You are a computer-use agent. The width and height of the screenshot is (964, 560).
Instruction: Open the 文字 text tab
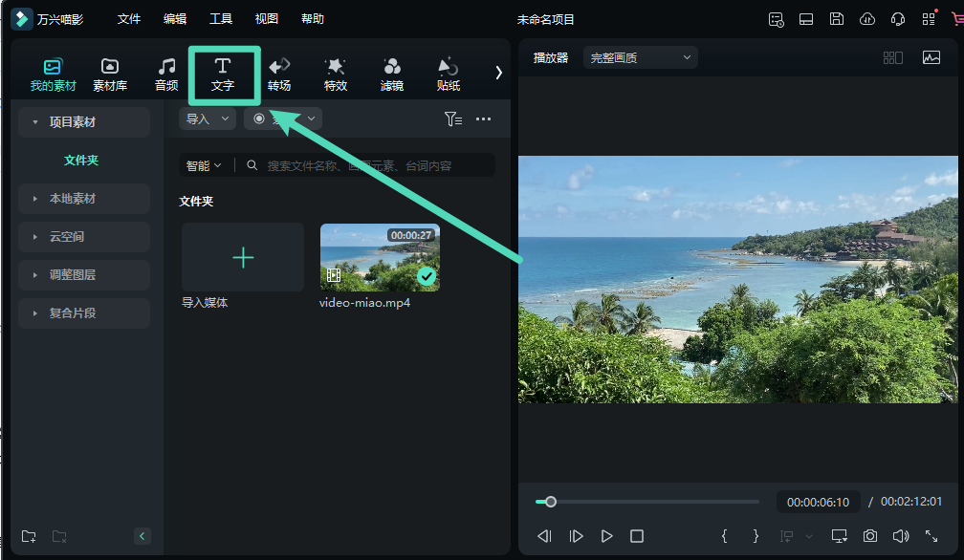click(223, 75)
